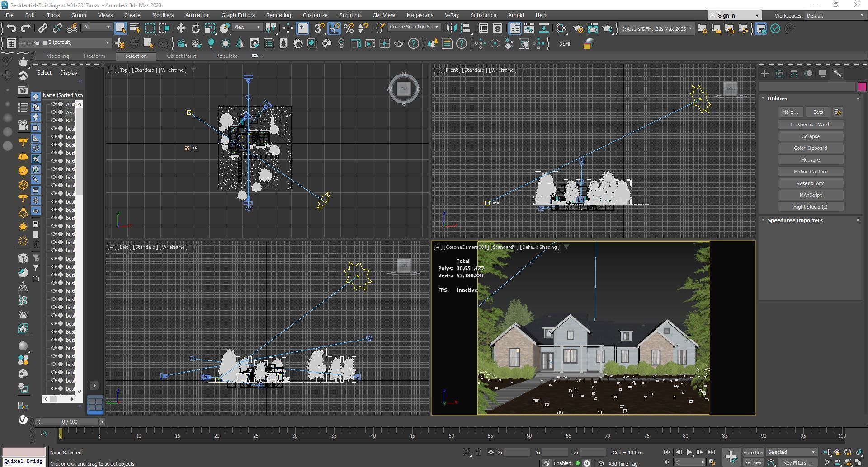This screenshot has width=868, height=467.
Task: Open the MAXScript utility button
Action: pyautogui.click(x=810, y=195)
